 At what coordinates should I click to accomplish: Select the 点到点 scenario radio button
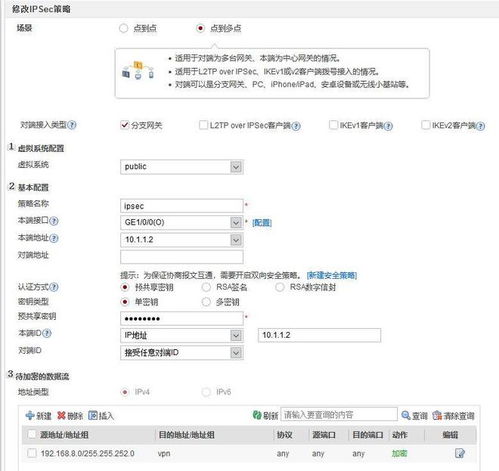pos(124,28)
